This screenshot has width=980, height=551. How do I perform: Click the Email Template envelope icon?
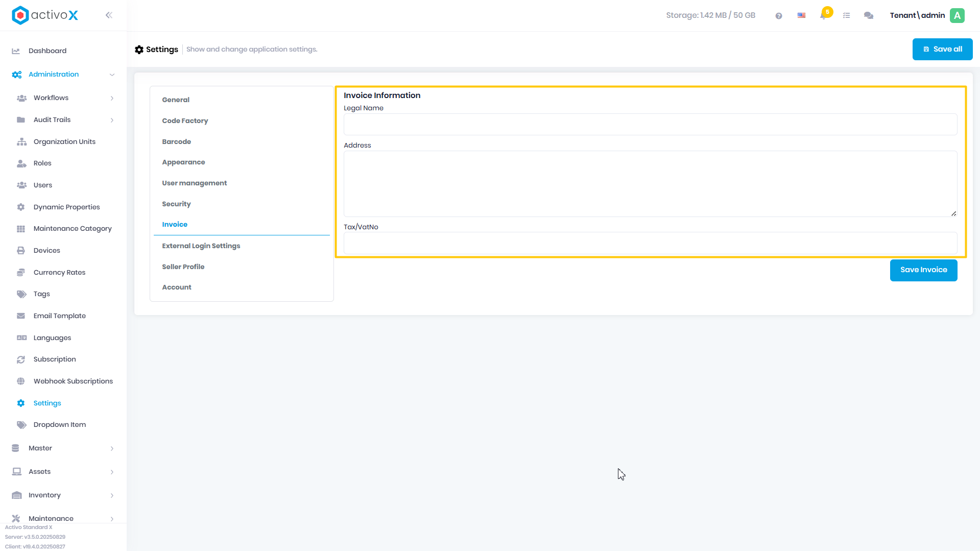tap(21, 316)
